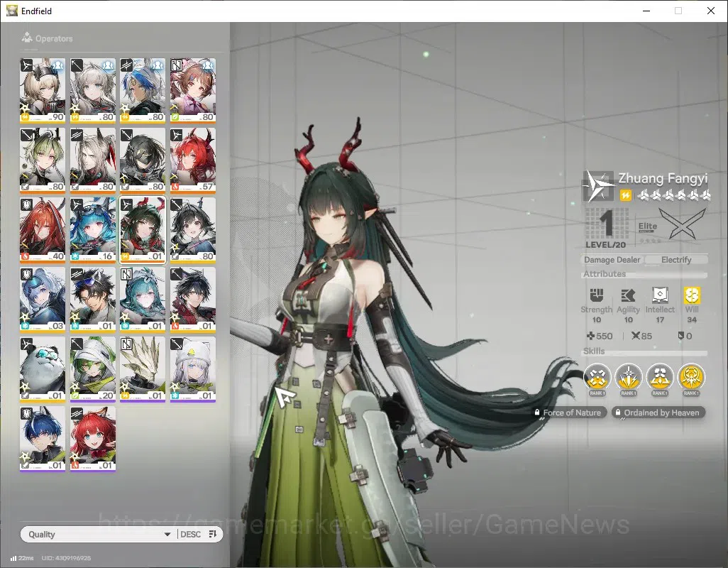
Task: Click the six-star rarity row
Action: coord(673,195)
